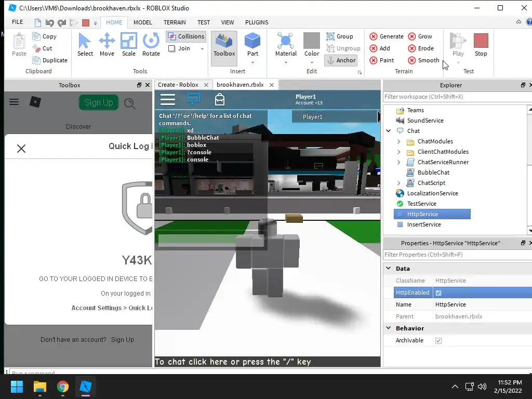
Task: Open the Material picker
Action: [286, 45]
